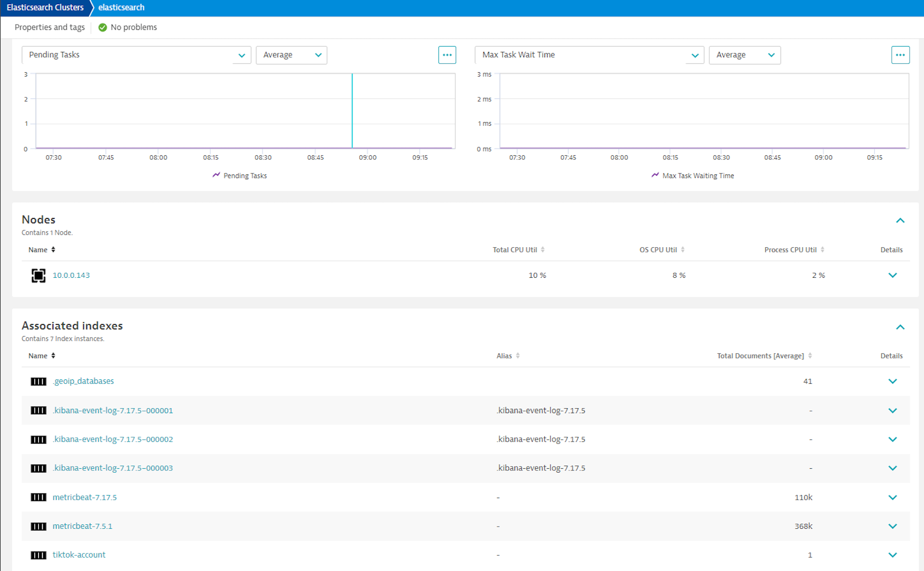
Task: Click the 10 % Total CPU Util value
Action: point(537,276)
